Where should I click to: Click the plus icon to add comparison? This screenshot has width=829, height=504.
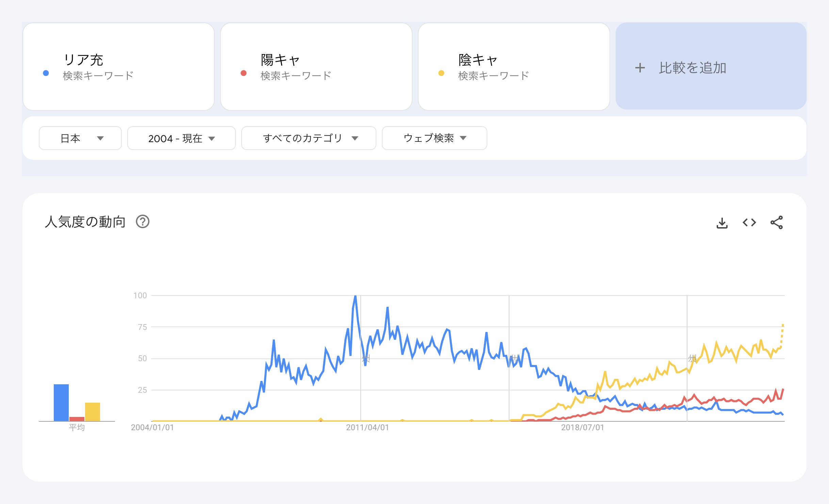tap(640, 68)
